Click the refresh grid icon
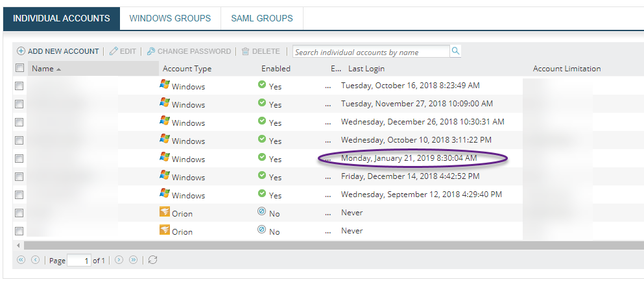Image resolution: width=644 pixels, height=284 pixels. point(153,260)
